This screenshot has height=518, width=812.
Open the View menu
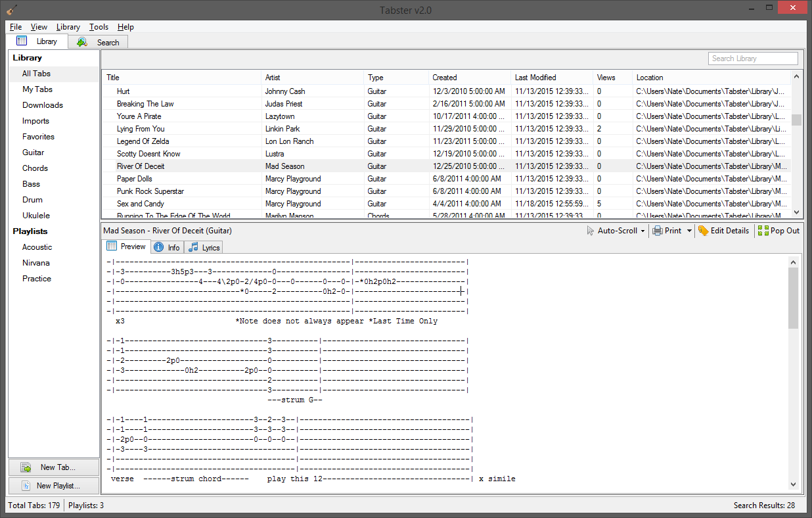coord(39,27)
